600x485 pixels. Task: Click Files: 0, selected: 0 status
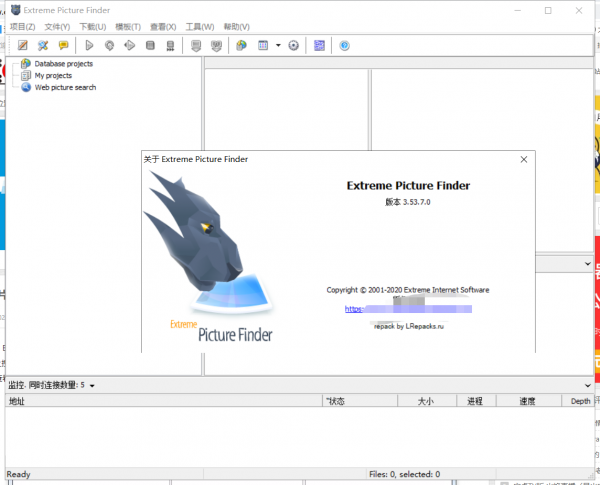pos(404,474)
